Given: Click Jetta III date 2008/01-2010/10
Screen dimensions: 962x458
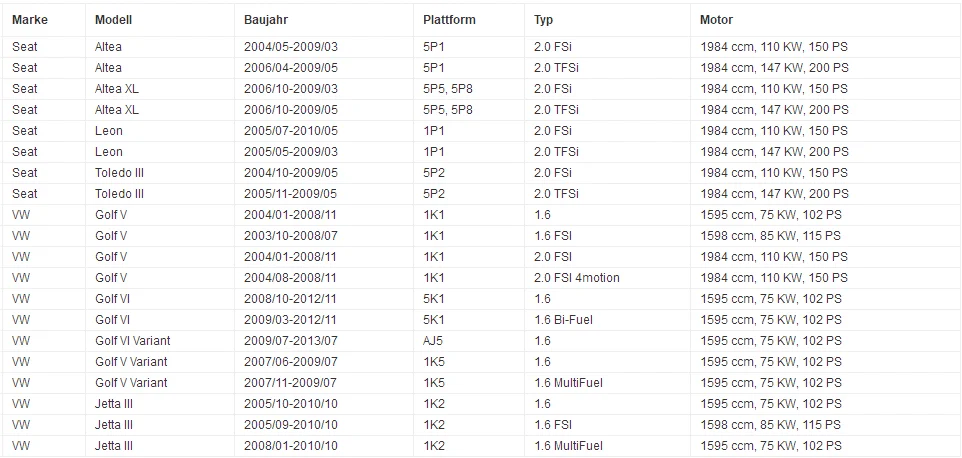Looking at the screenshot, I should pyautogui.click(x=291, y=446).
